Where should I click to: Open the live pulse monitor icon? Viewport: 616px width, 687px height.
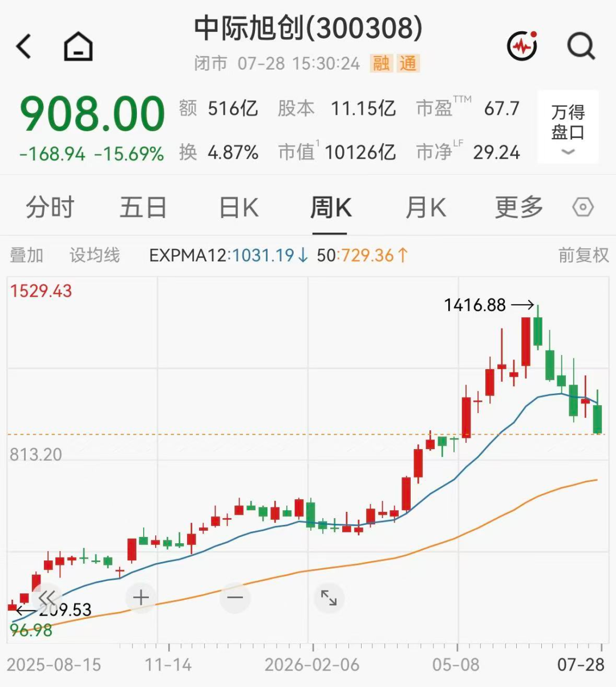pyautogui.click(x=522, y=46)
